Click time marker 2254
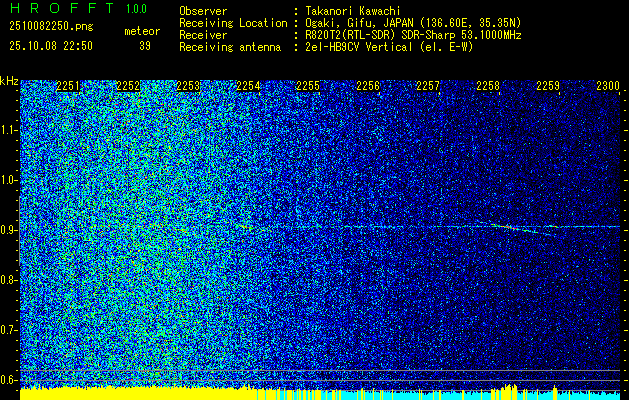 click(248, 86)
